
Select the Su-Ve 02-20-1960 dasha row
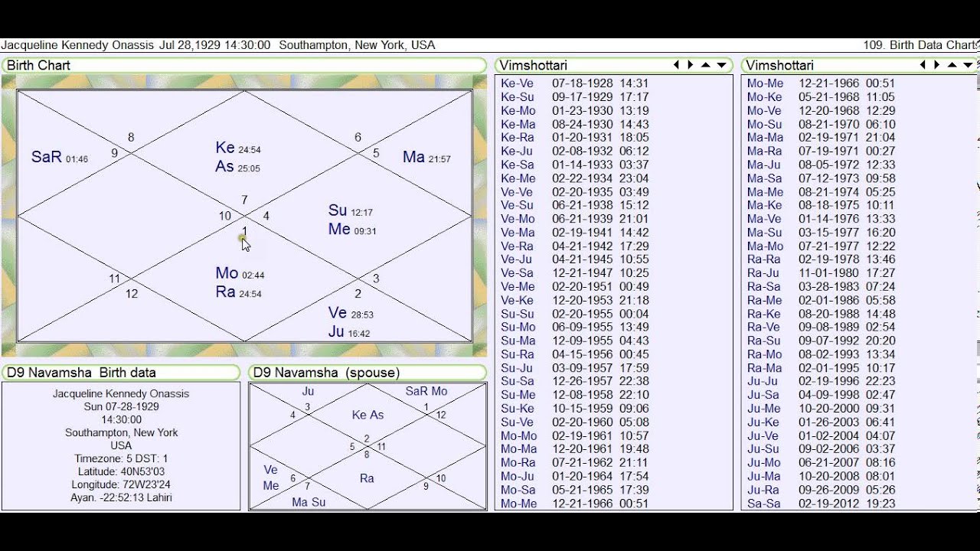pos(575,422)
